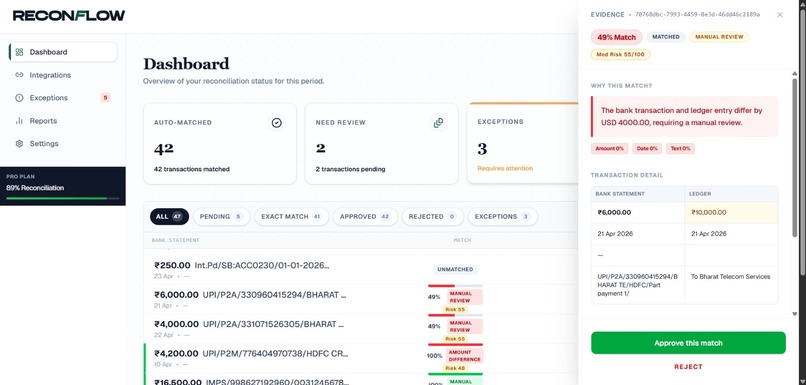
Task: Click the Date 0% chip
Action: click(647, 149)
